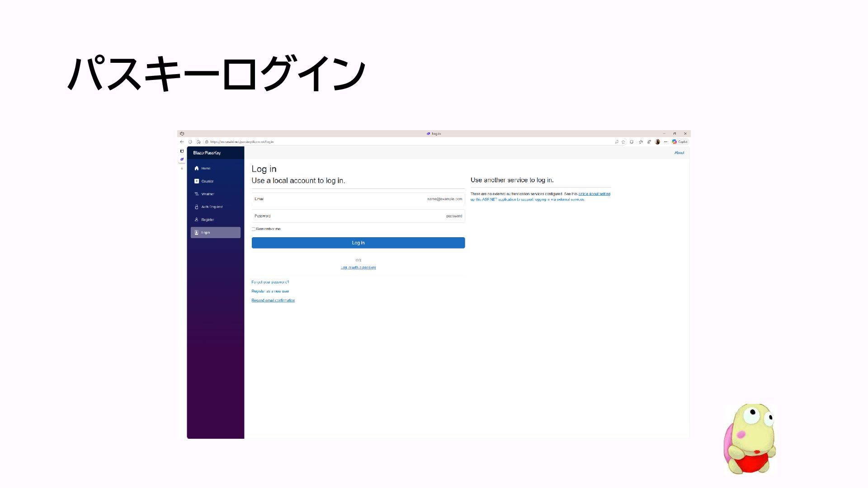Focus the Email input field
Screen dimensions: 868x488
[x=358, y=199]
